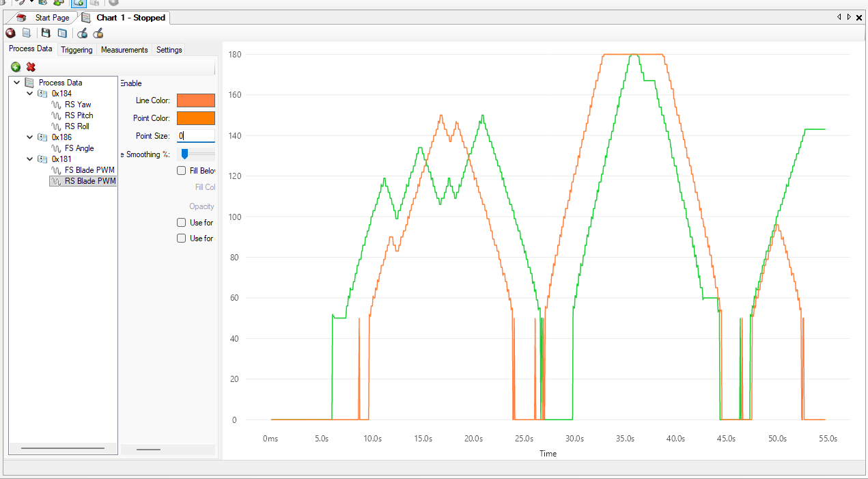Screen dimensions: 868x479
Task: Click the red record/stop chart icon
Action: 10,33
